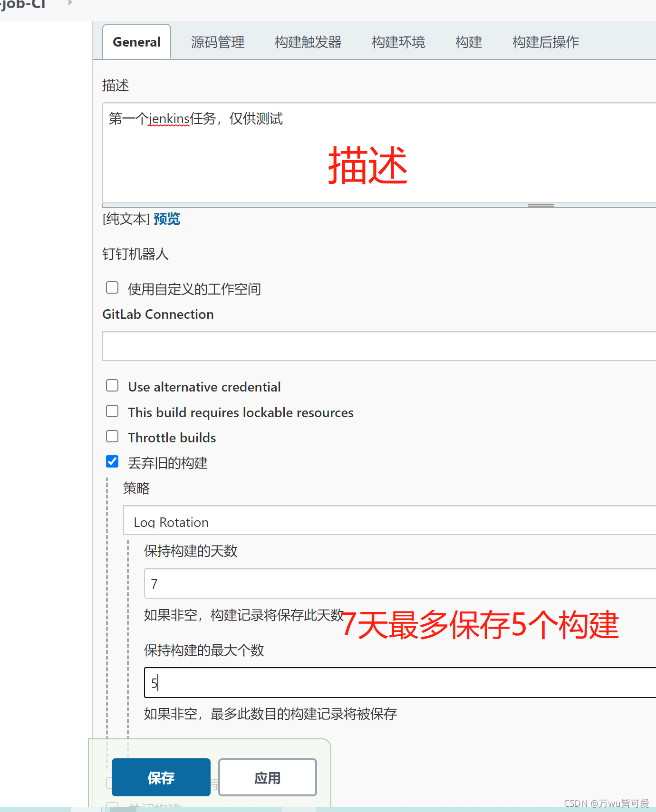This screenshot has height=812, width=656.
Task: Click into the 描述 description textarea
Action: (x=379, y=153)
